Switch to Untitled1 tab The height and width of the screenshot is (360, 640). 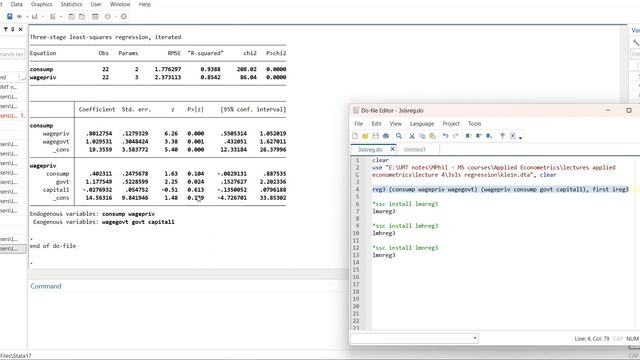[x=414, y=149]
